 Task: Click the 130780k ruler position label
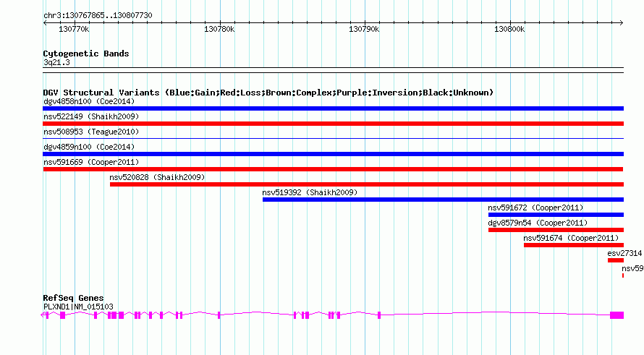(219, 29)
